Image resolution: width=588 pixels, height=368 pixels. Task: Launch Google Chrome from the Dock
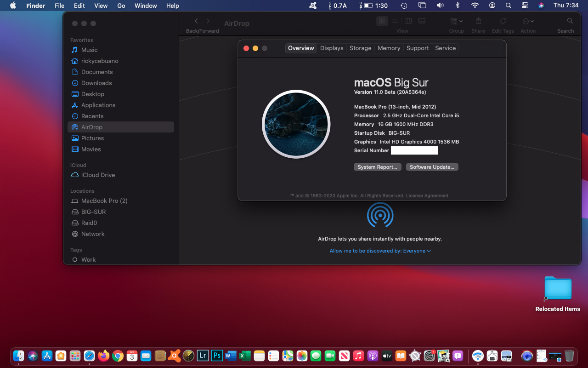tap(118, 356)
